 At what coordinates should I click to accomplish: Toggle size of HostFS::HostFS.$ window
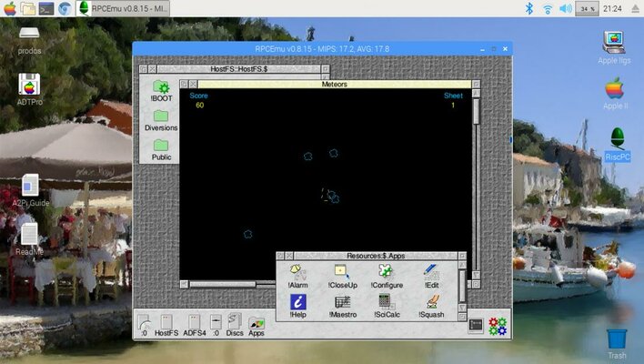click(326, 69)
